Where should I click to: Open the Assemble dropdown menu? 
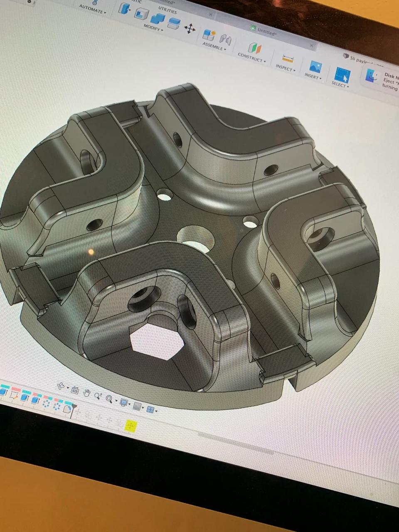click(214, 47)
